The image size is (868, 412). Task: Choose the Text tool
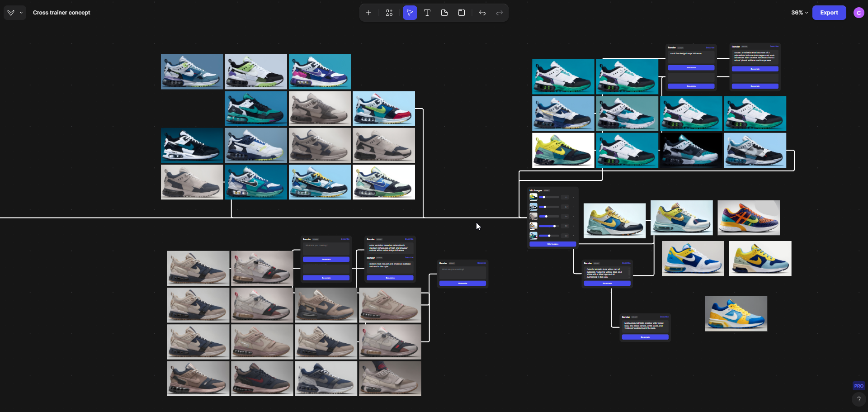click(x=427, y=13)
